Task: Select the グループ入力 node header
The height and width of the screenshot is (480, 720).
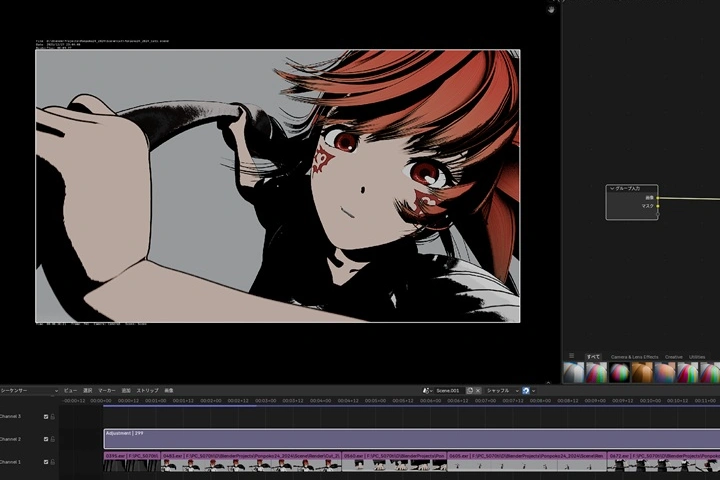Action: [632, 188]
